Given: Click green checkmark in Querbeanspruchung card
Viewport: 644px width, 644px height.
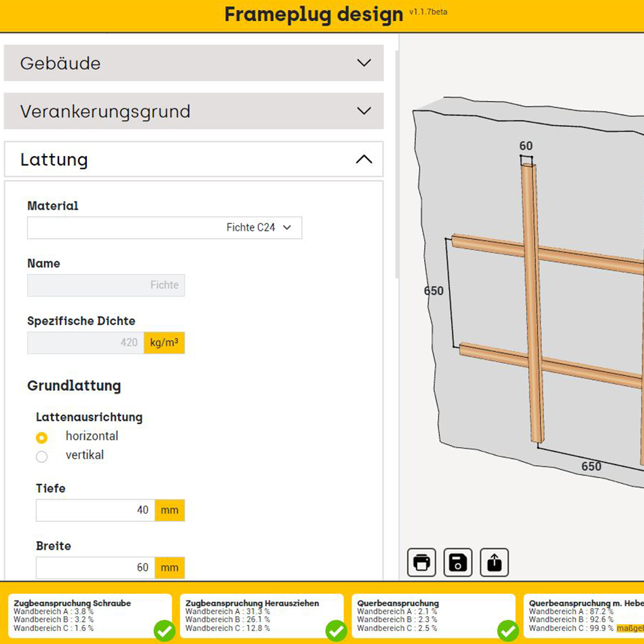Looking at the screenshot, I should tap(508, 630).
